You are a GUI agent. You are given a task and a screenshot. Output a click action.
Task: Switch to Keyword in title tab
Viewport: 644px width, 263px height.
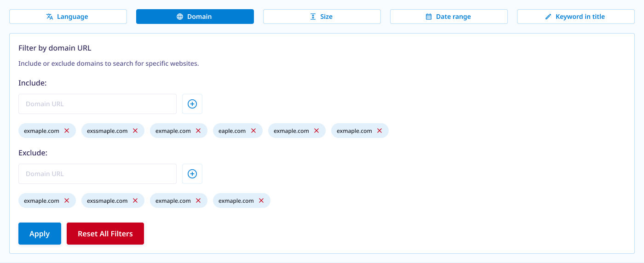(x=575, y=17)
